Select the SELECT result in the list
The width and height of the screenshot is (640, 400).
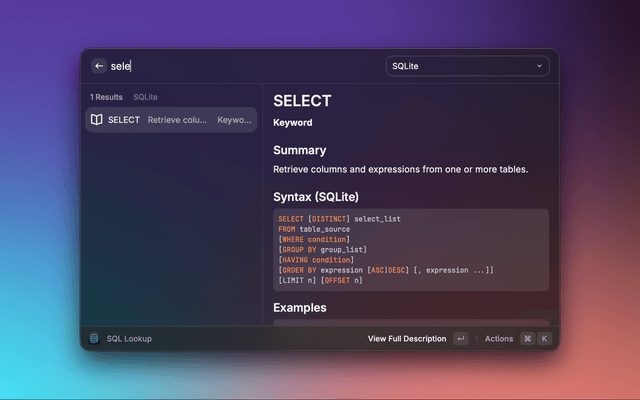(171, 120)
